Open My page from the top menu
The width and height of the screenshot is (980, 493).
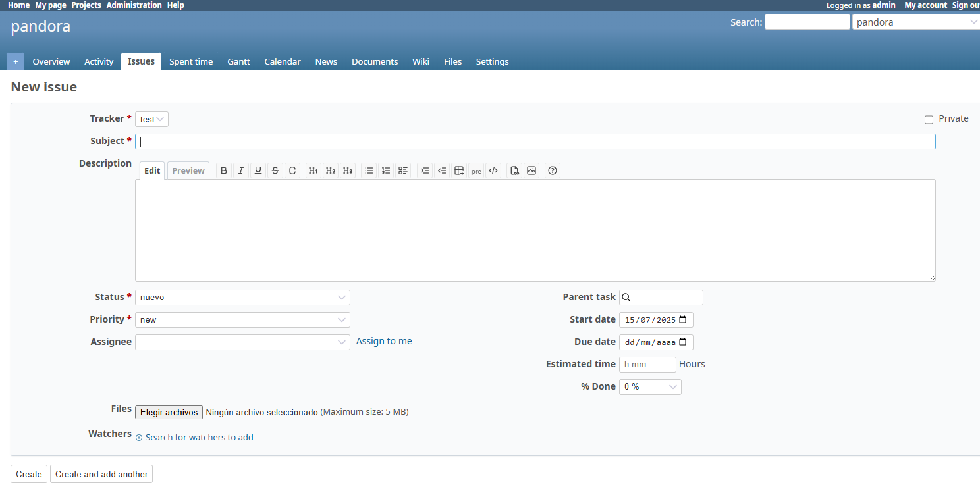point(50,5)
